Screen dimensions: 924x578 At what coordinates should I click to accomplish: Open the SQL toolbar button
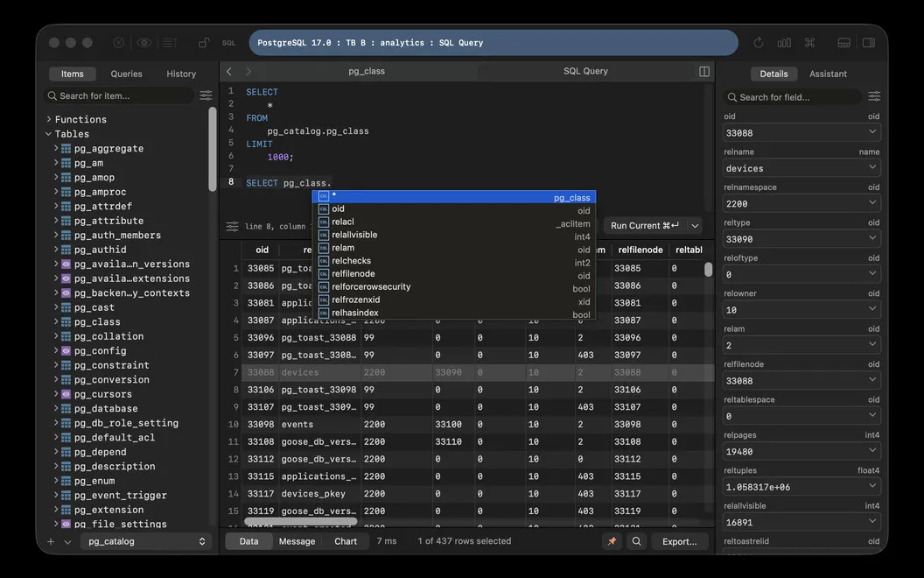click(228, 42)
